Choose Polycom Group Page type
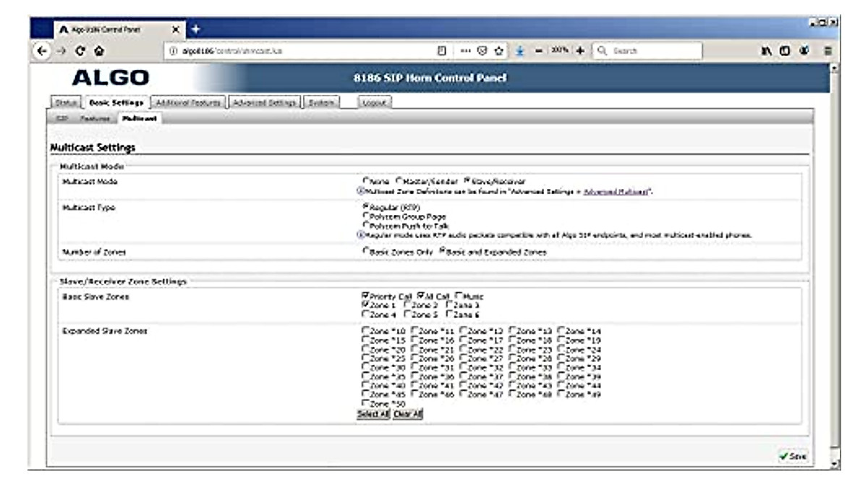Screen dimensions: 868x485 [365, 216]
